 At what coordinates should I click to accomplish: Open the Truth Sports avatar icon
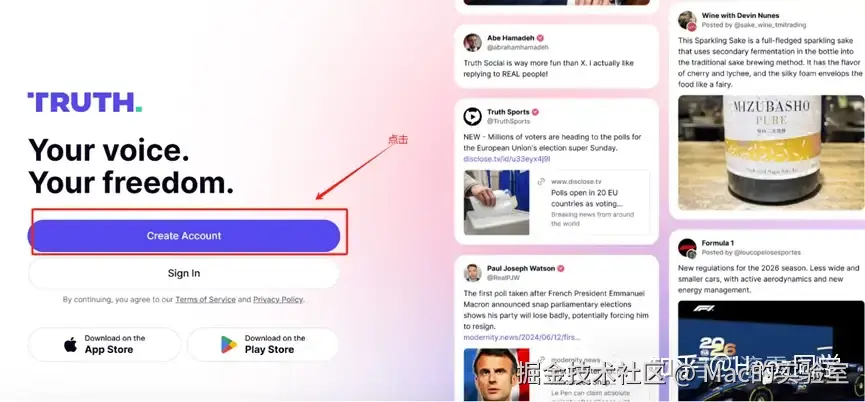[x=472, y=116]
